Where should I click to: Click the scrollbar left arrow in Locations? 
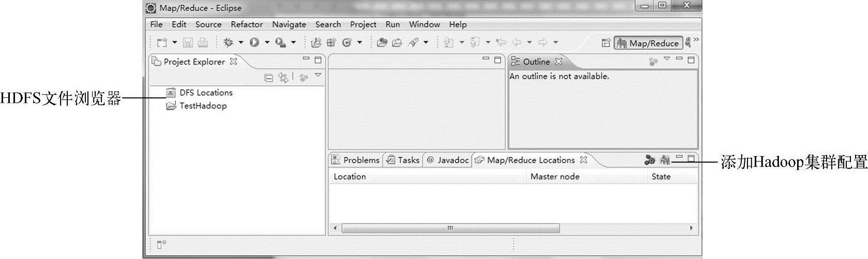335,228
